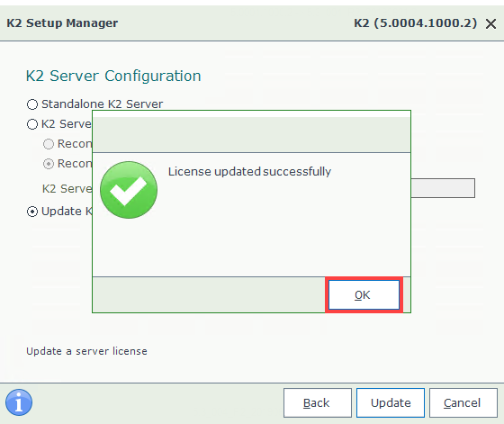Click the Back button

317,402
